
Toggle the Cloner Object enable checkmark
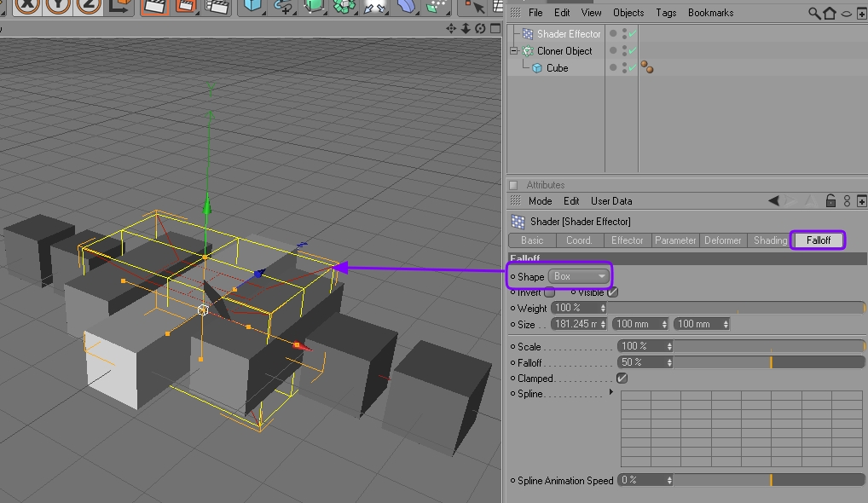click(632, 51)
